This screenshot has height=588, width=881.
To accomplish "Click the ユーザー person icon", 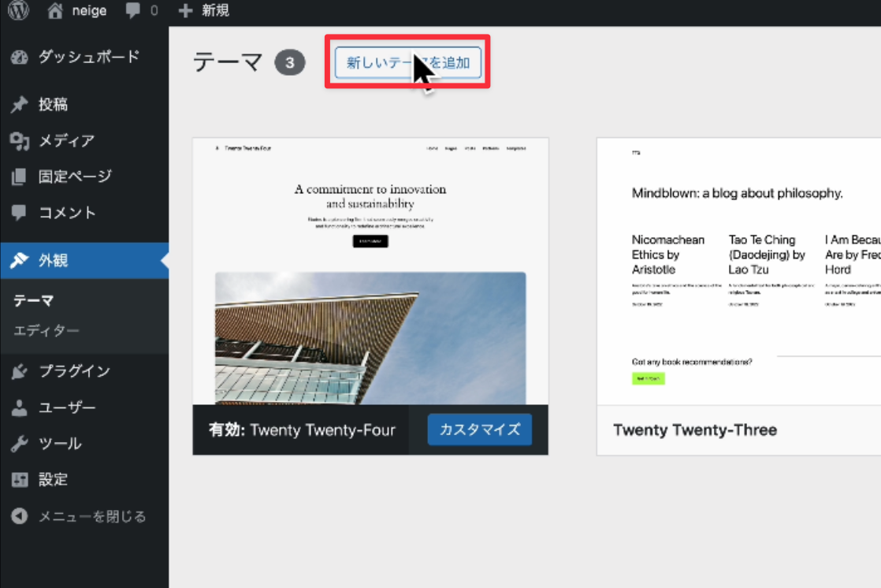I will tap(20, 408).
